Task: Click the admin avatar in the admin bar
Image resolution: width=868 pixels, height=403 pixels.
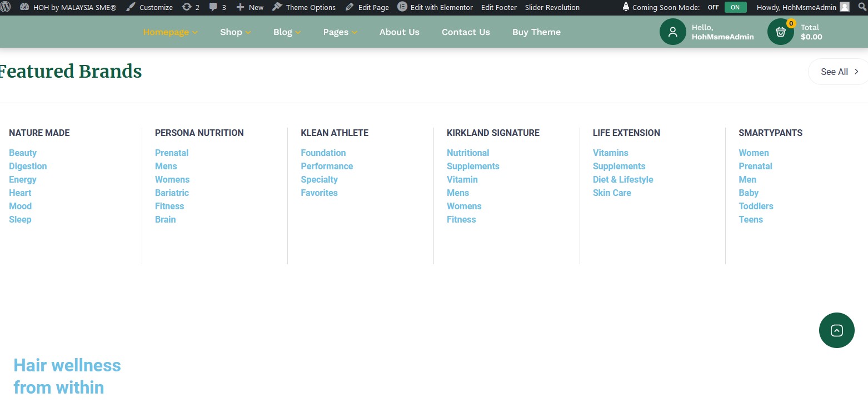Action: click(x=845, y=7)
